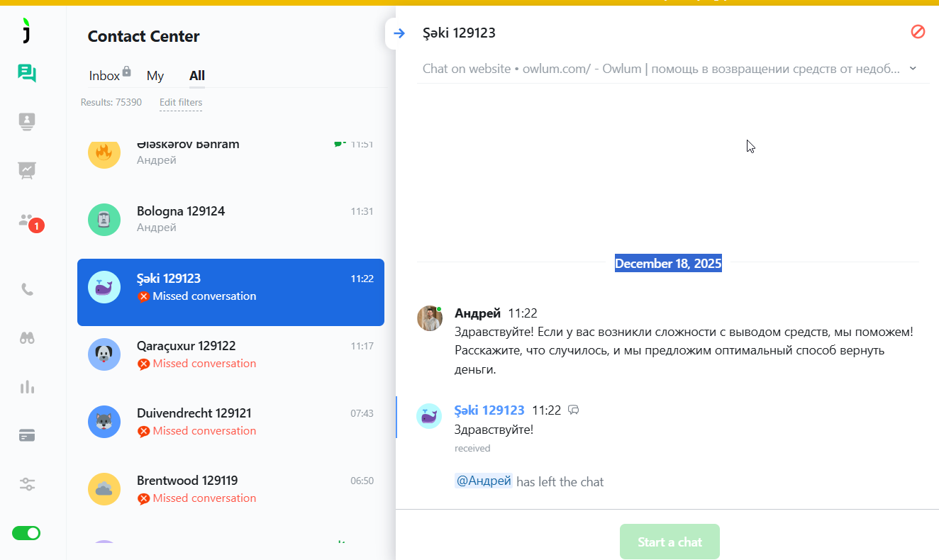Click the 11:17 timestamp on Qaraçuxur row

pos(362,346)
